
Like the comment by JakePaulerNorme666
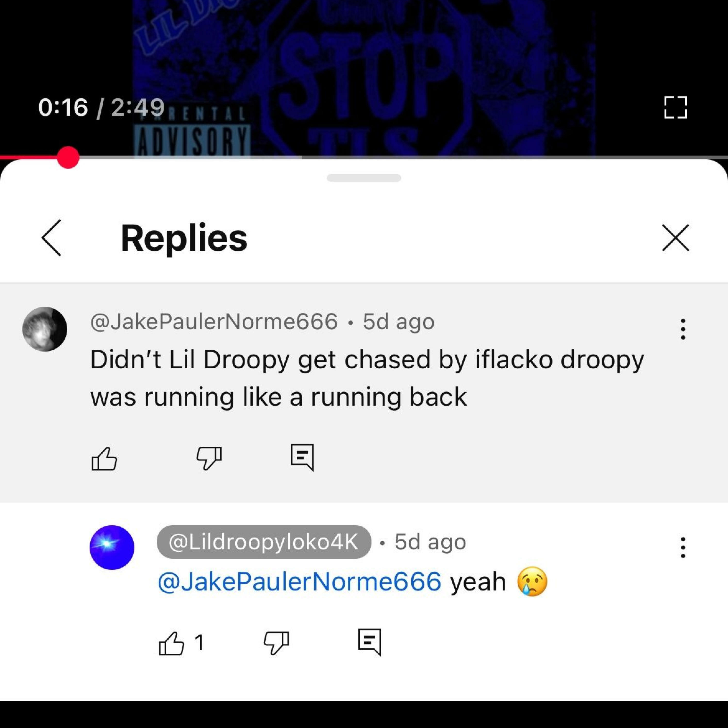pyautogui.click(x=104, y=459)
